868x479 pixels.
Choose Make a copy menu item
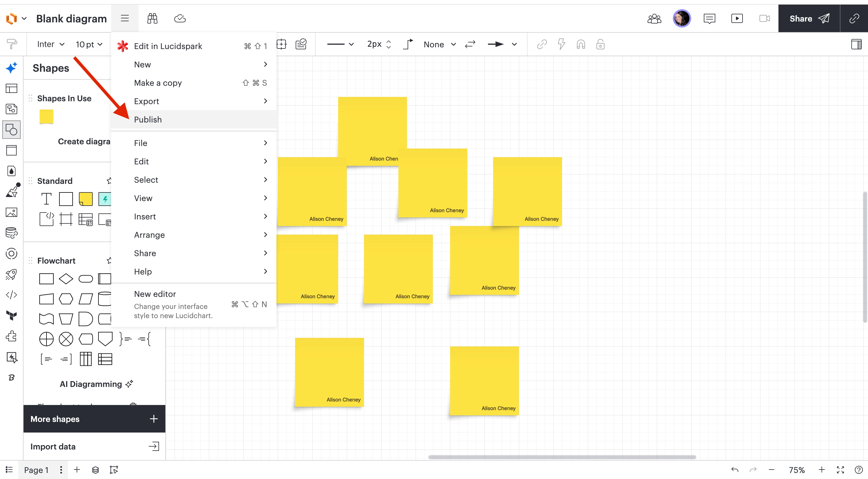(194, 83)
